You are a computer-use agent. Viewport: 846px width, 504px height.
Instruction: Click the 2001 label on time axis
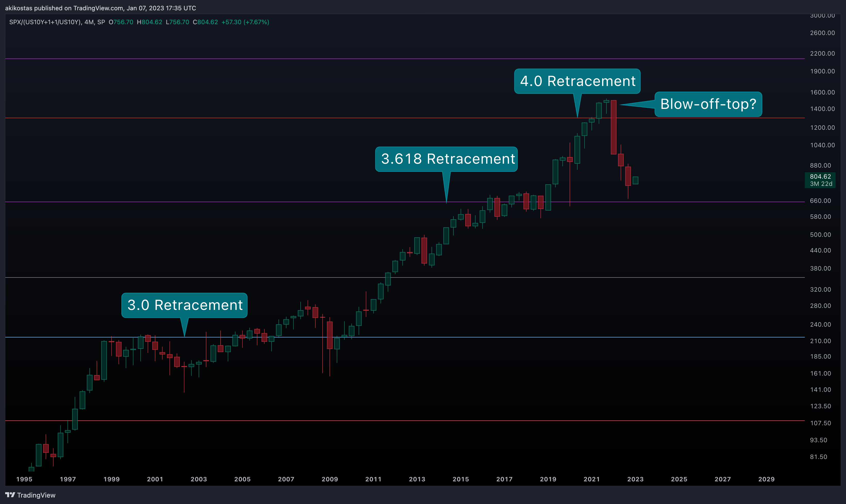[155, 479]
